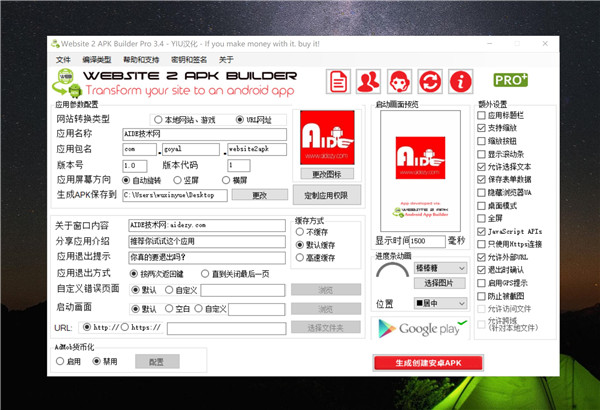The image size is (600, 410).
Task: Open the 位置 居中 dropdown
Action: pos(441,303)
